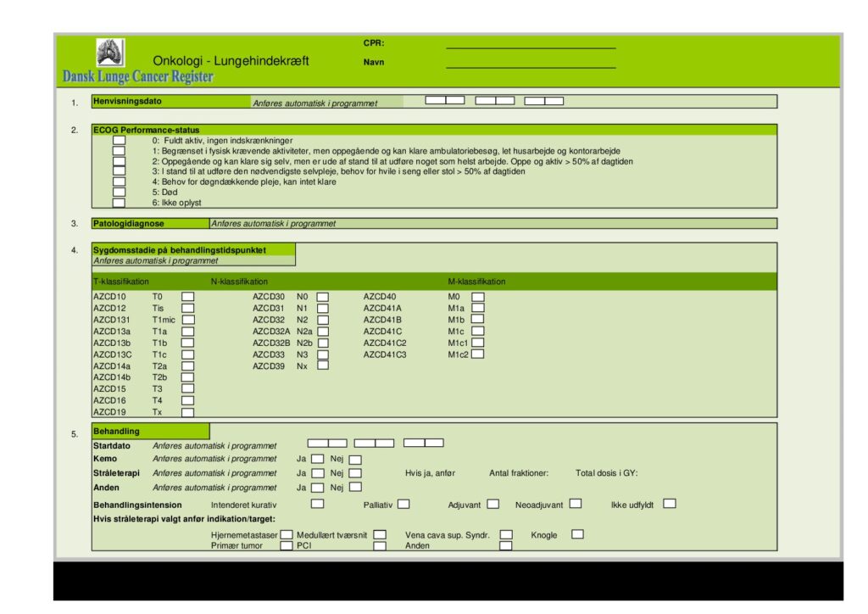Select the T1a checkbox
Viewport: 868px width, 614px height.
coord(188,332)
